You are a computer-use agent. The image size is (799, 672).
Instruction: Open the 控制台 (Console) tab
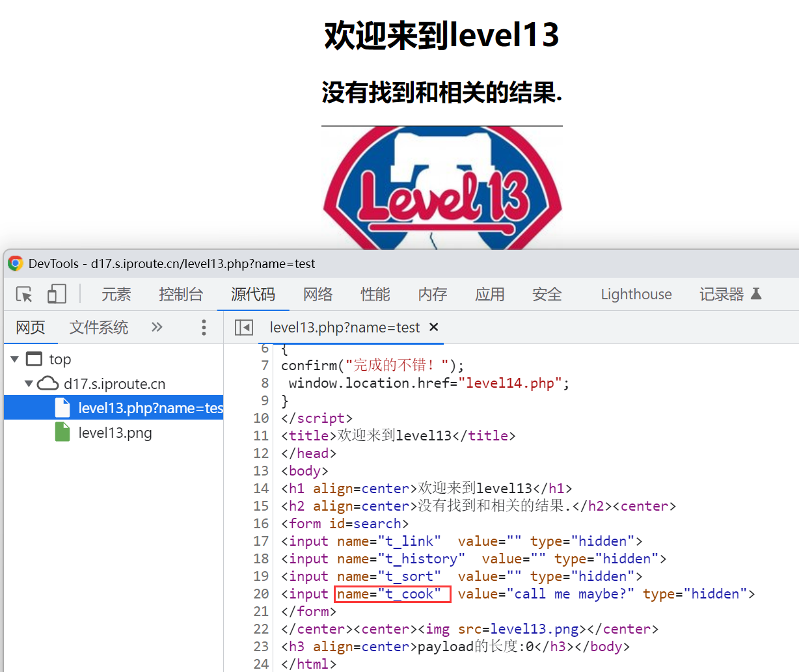point(181,295)
